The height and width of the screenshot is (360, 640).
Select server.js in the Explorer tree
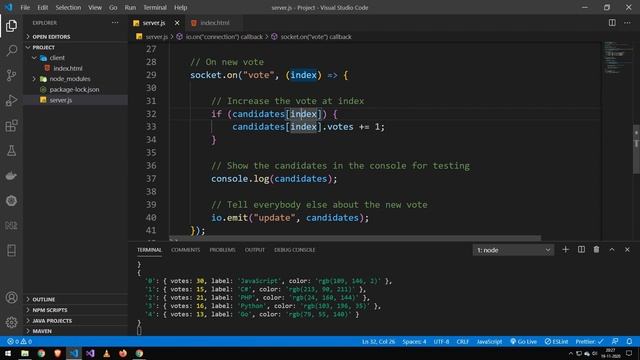(76, 100)
